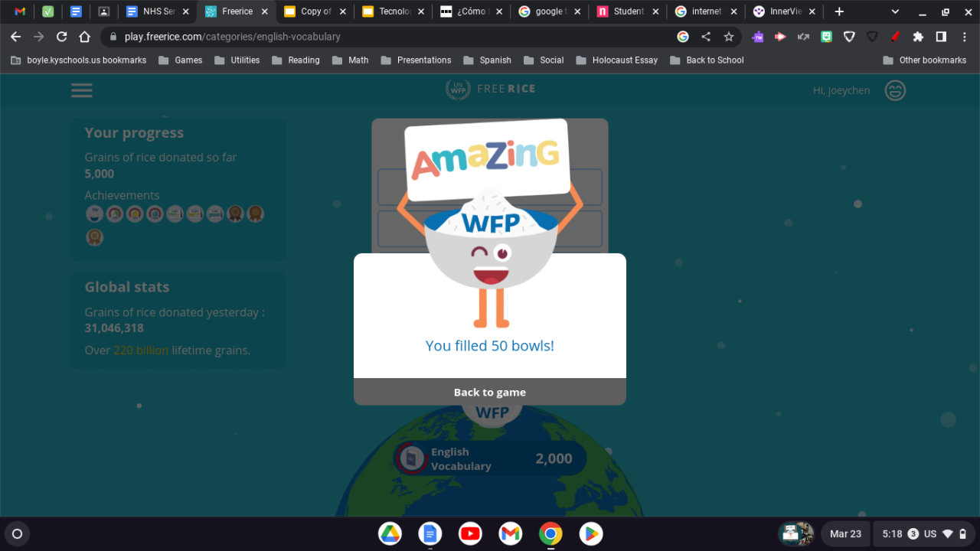Open the Extensions puzzle-piece menu
Viewport: 980px width, 551px height.
coord(918,37)
